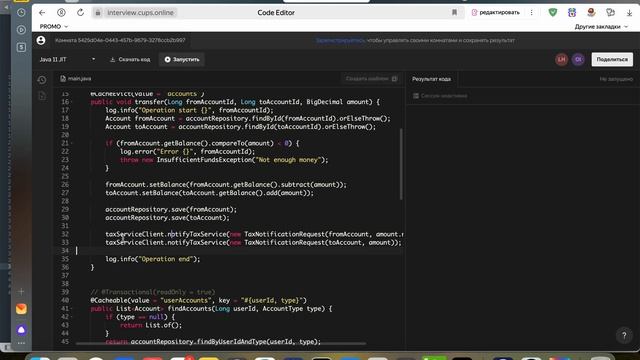The height and width of the screenshot is (360, 640).
Task: Click 'List.of();' on line 43
Action: click(164, 325)
